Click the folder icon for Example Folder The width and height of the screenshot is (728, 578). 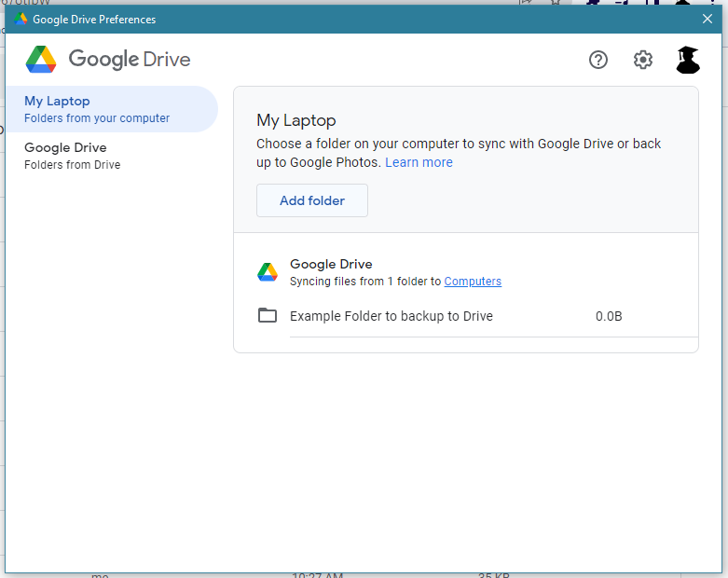(x=268, y=316)
